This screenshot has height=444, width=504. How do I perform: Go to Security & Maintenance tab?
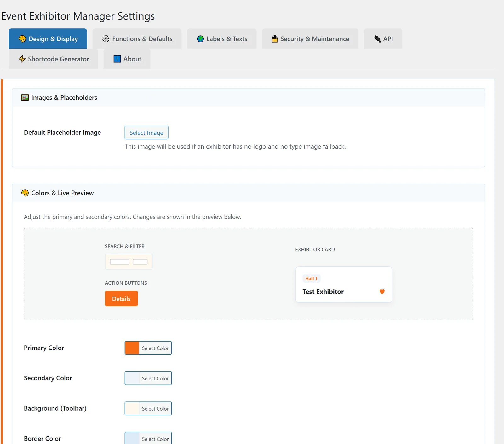click(x=310, y=38)
